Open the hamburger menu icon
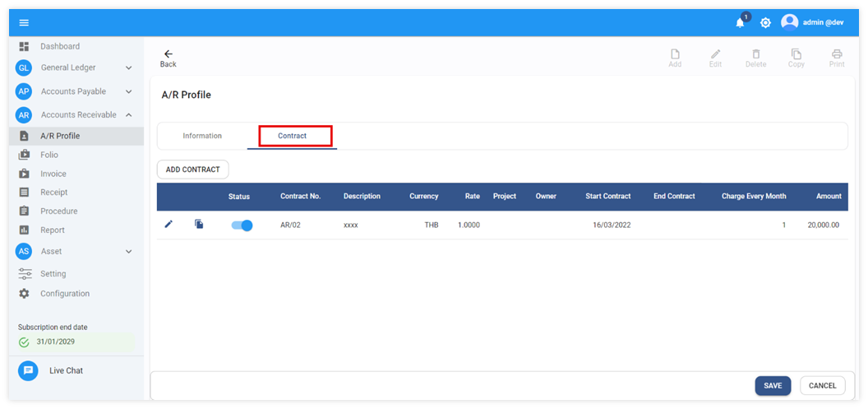Screen dimensions: 868x409 (x=24, y=22)
